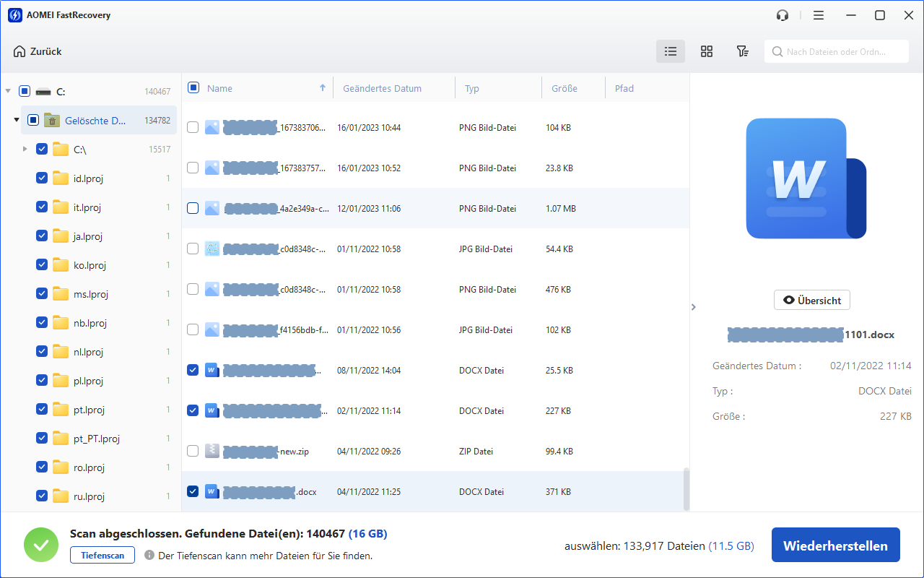Switch to grid thumbnail view
Screen dimensions: 924x578
click(x=707, y=51)
